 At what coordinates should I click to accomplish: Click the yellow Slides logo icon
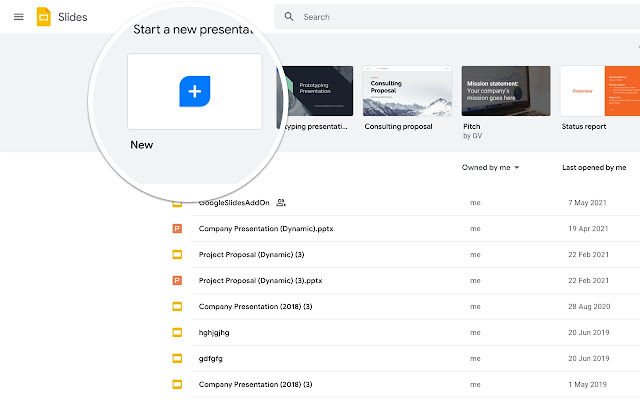click(x=44, y=17)
